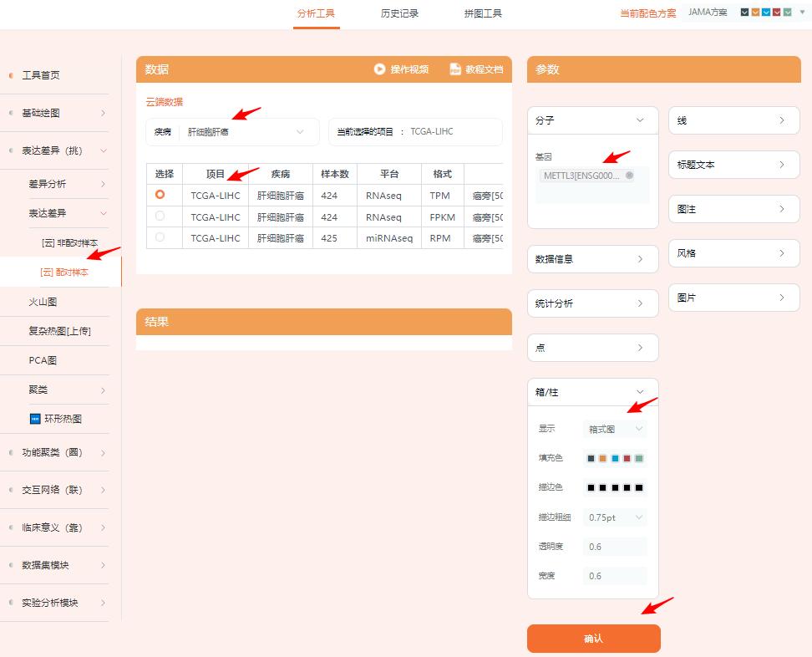This screenshot has height=657, width=812.
Task: Click the 基因 input box
Action: (592, 185)
